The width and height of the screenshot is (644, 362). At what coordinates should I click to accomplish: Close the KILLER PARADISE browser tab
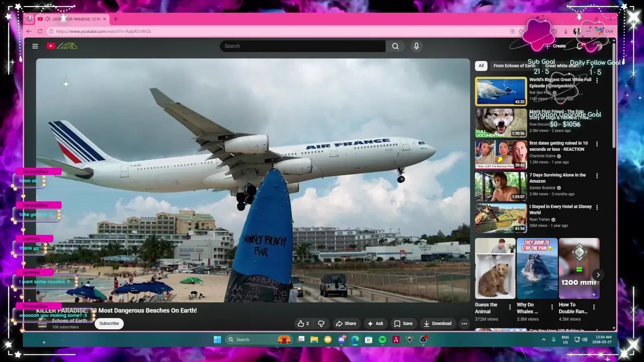click(105, 19)
